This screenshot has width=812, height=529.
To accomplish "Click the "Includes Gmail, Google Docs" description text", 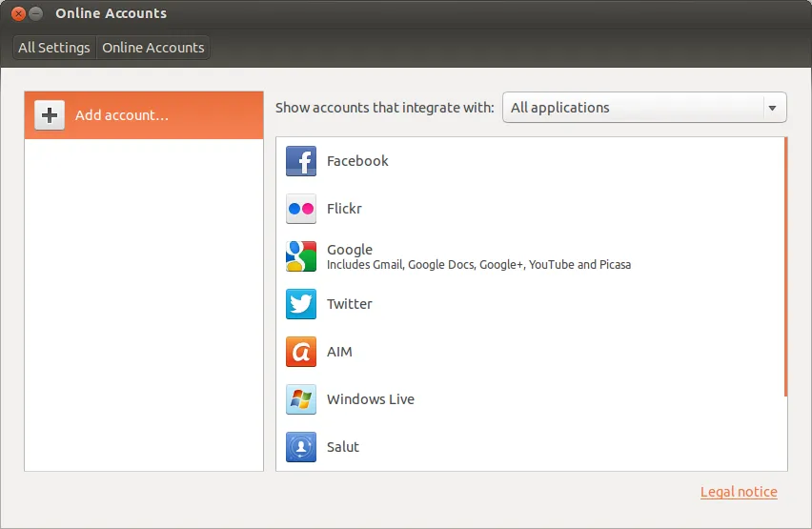I will tap(478, 265).
